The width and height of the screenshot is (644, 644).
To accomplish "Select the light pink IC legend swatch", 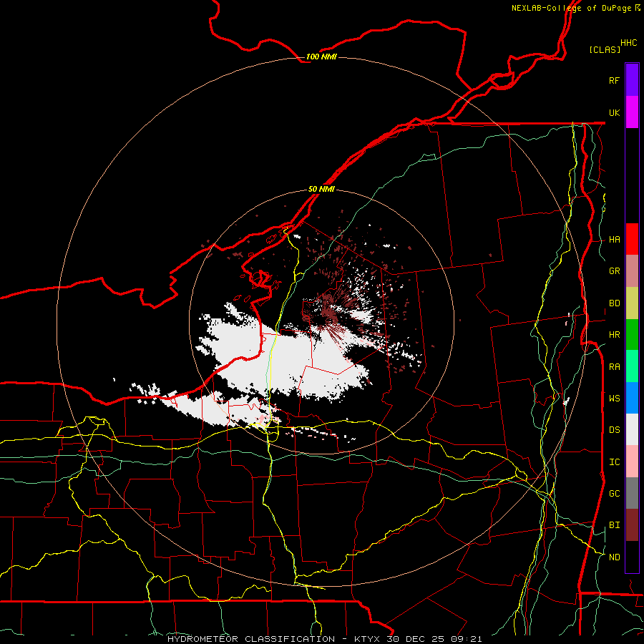I will point(632,462).
